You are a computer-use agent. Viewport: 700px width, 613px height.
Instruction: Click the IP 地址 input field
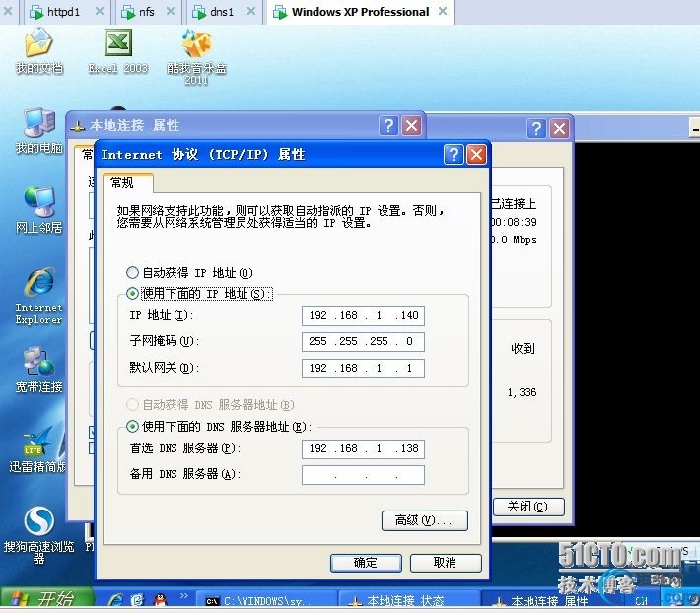[x=363, y=316]
